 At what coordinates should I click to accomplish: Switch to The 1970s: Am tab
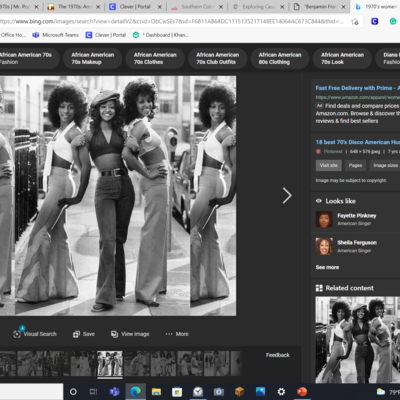pyautogui.click(x=73, y=7)
